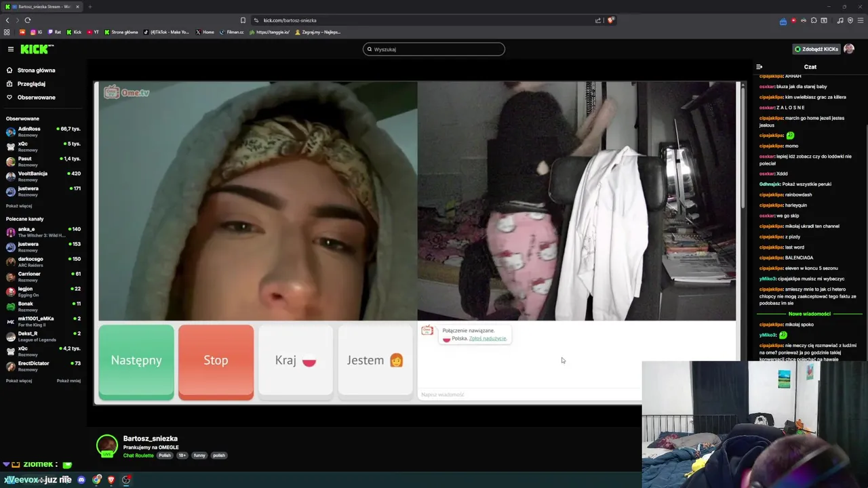Click the bookmark page icon in address bar
Viewport: 868px width, 488px height.
coord(243,20)
